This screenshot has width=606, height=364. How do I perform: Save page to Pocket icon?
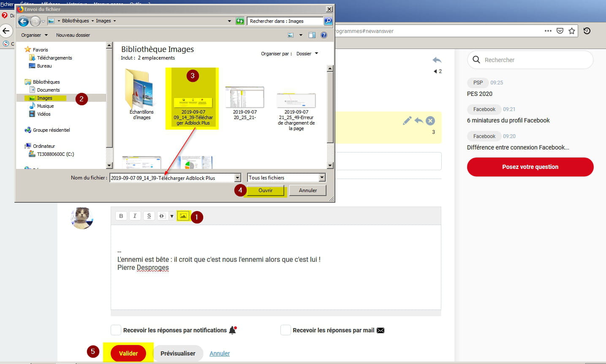click(560, 31)
